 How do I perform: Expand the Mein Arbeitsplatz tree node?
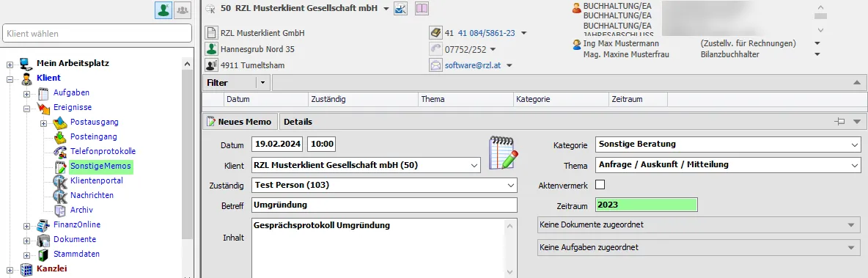[10, 64]
